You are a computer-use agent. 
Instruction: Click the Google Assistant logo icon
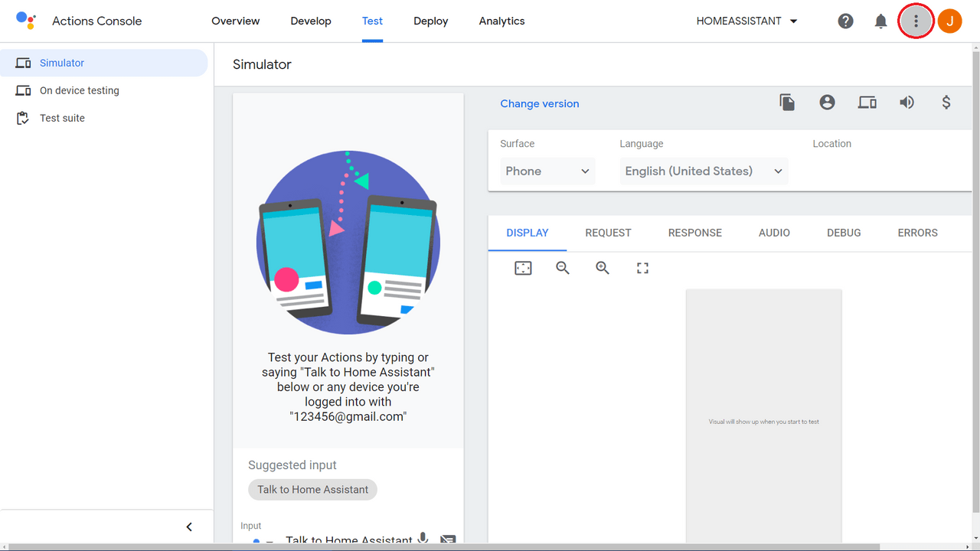click(26, 21)
